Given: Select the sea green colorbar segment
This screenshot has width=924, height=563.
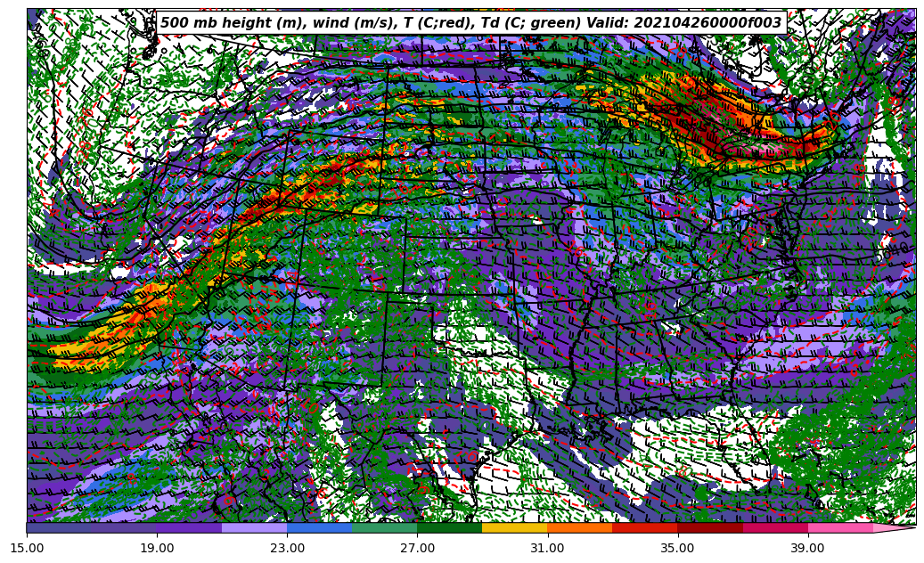Looking at the screenshot, I should pyautogui.click(x=384, y=527).
